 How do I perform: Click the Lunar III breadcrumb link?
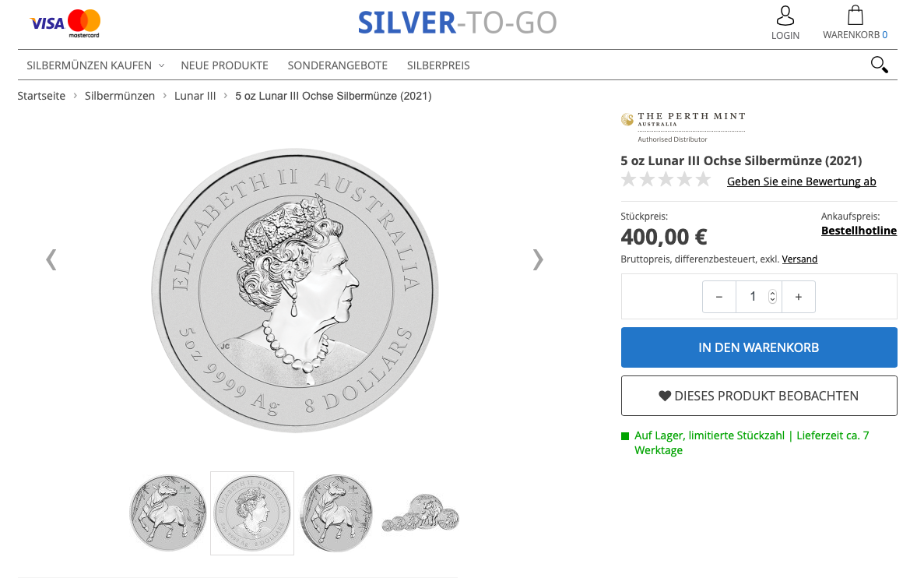195,96
